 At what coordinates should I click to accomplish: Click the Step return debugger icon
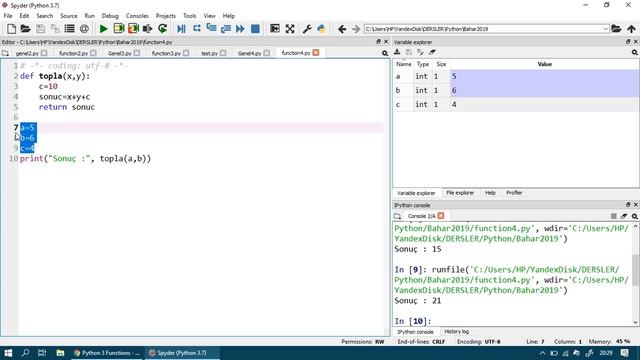(x=226, y=29)
